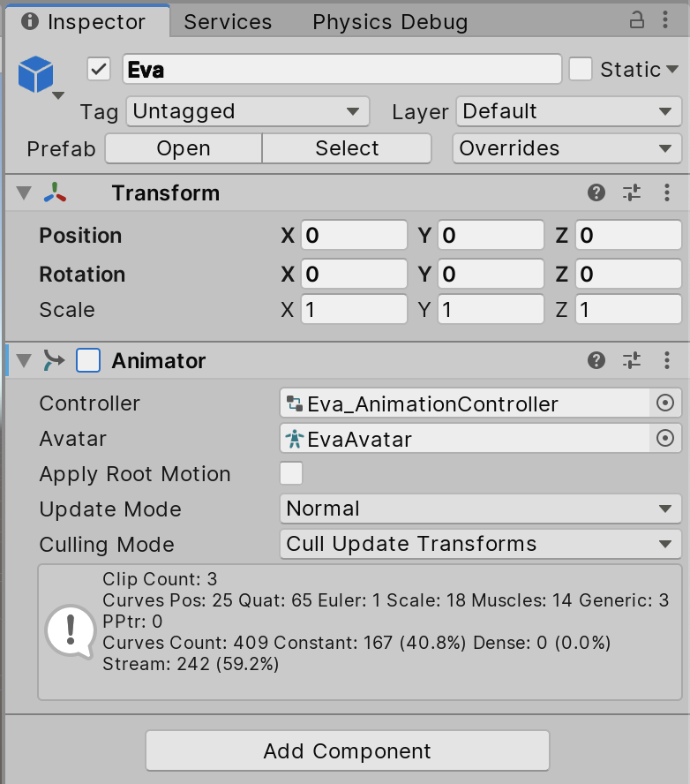Open Transform component more options menu

(x=667, y=192)
